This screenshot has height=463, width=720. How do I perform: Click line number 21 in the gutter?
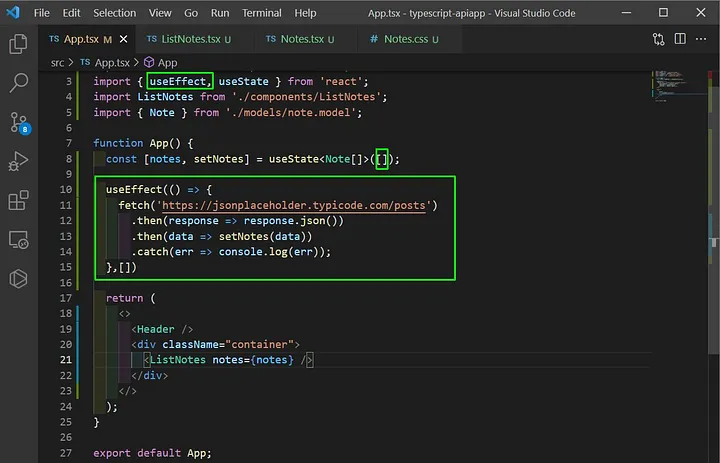click(66, 360)
